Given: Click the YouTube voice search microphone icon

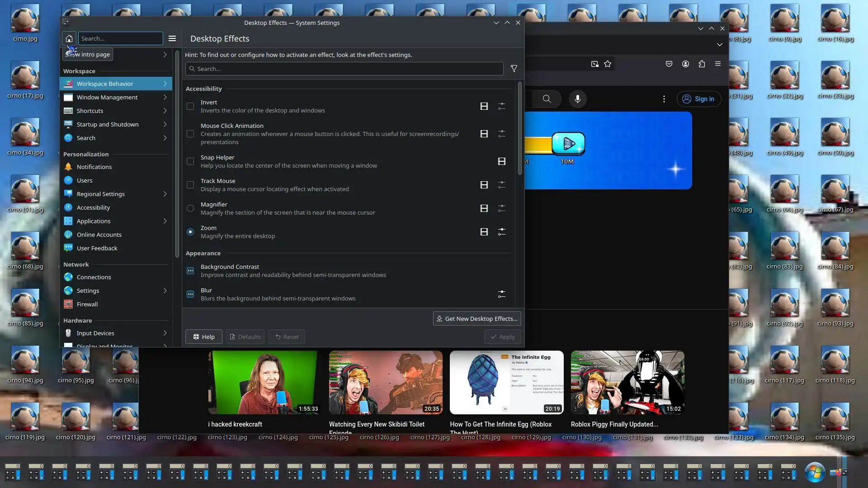Looking at the screenshot, I should [577, 99].
